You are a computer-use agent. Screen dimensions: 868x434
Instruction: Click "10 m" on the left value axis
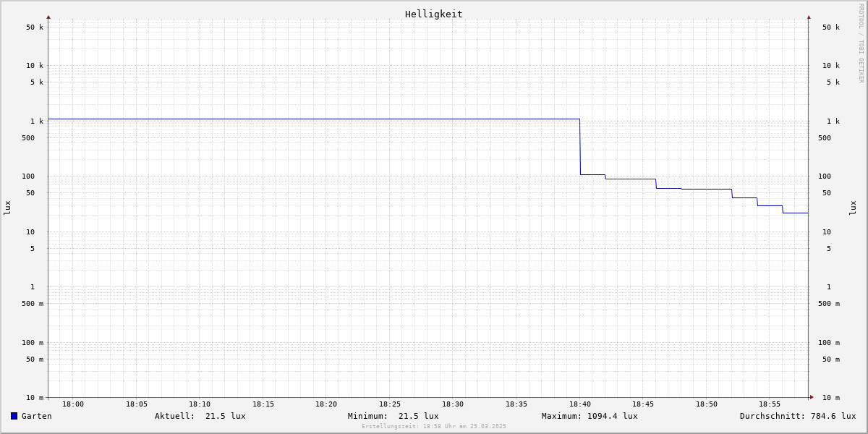click(35, 398)
